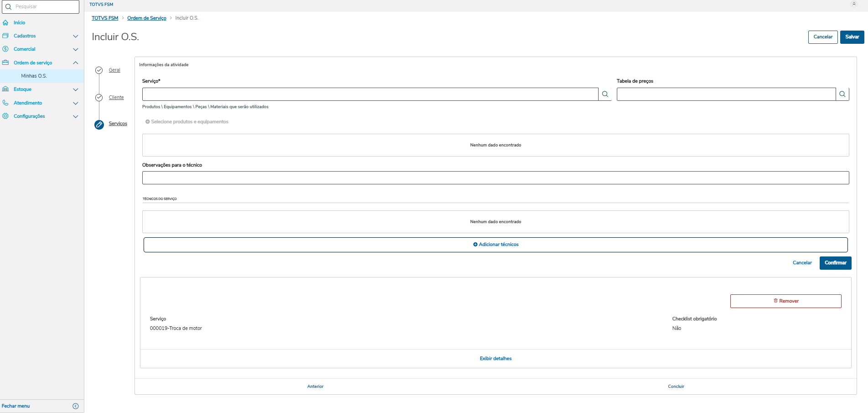Click the Cliente step checkmark icon

99,98
